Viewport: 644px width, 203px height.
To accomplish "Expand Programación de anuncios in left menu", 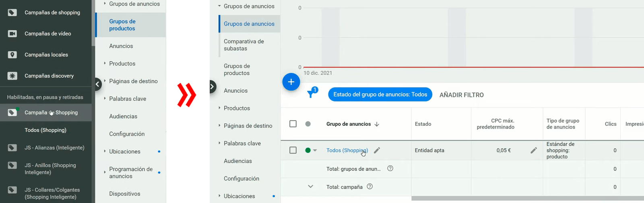I will click(x=105, y=172).
